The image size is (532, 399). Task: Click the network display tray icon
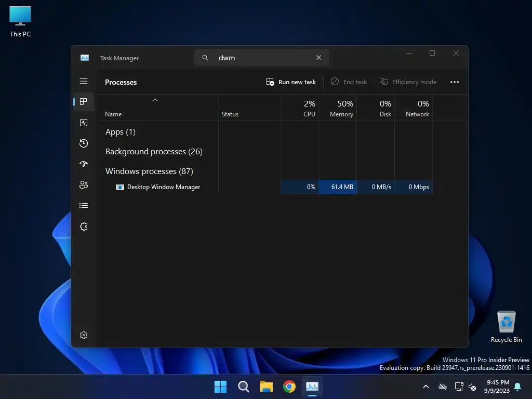point(459,387)
